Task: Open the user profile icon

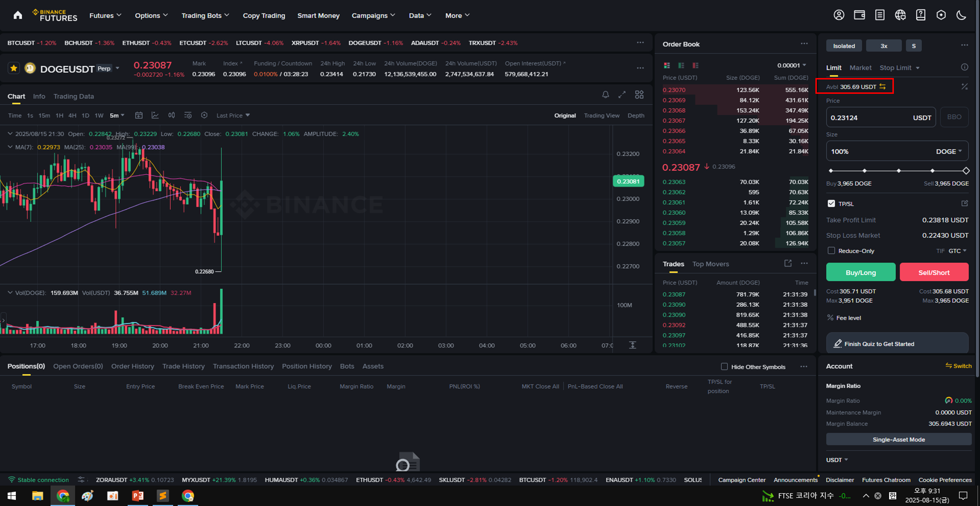Action: 839,15
